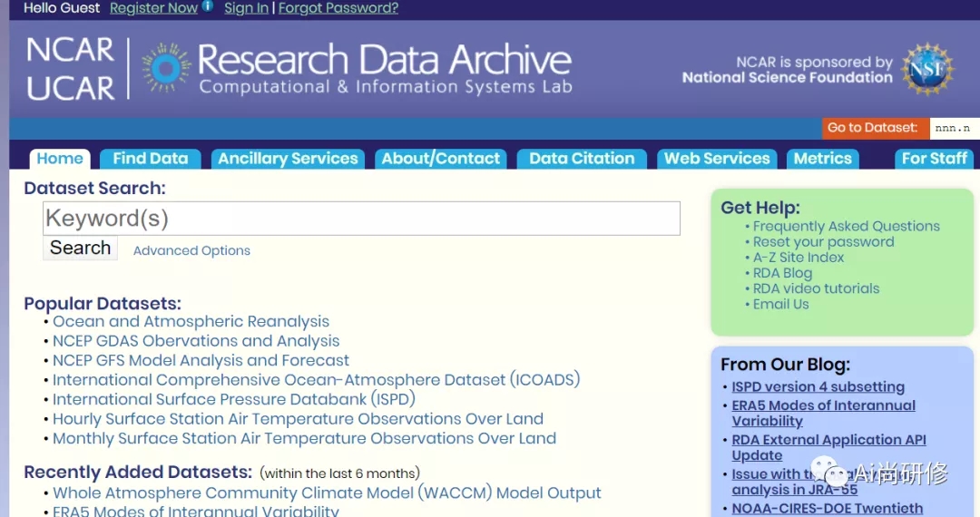Open Monthly Surface Station Air Temperature link
This screenshot has width=980, height=517.
[304, 438]
